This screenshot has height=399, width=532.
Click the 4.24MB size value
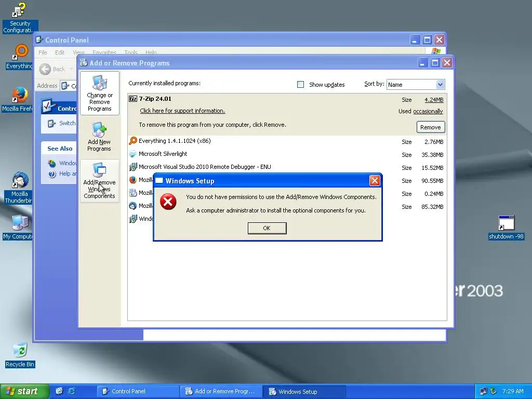point(434,100)
